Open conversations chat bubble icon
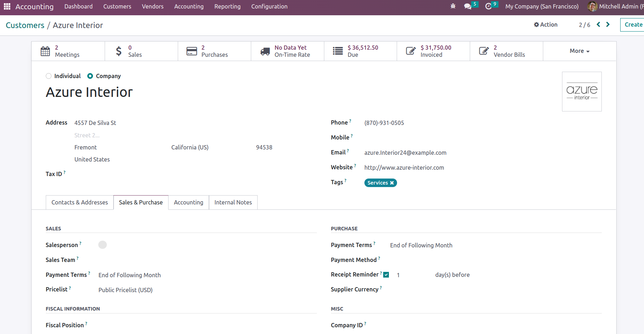This screenshot has height=334, width=644. point(468,6)
